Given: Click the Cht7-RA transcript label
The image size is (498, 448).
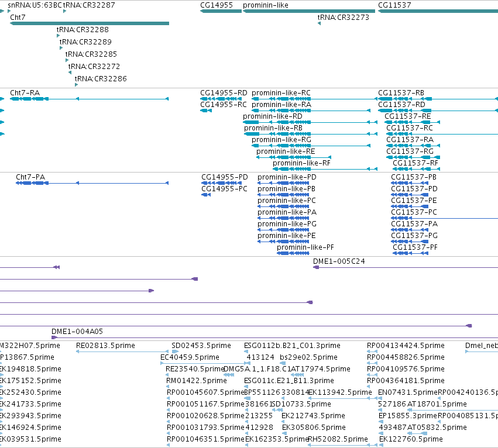Looking at the screenshot, I should click(x=25, y=93).
